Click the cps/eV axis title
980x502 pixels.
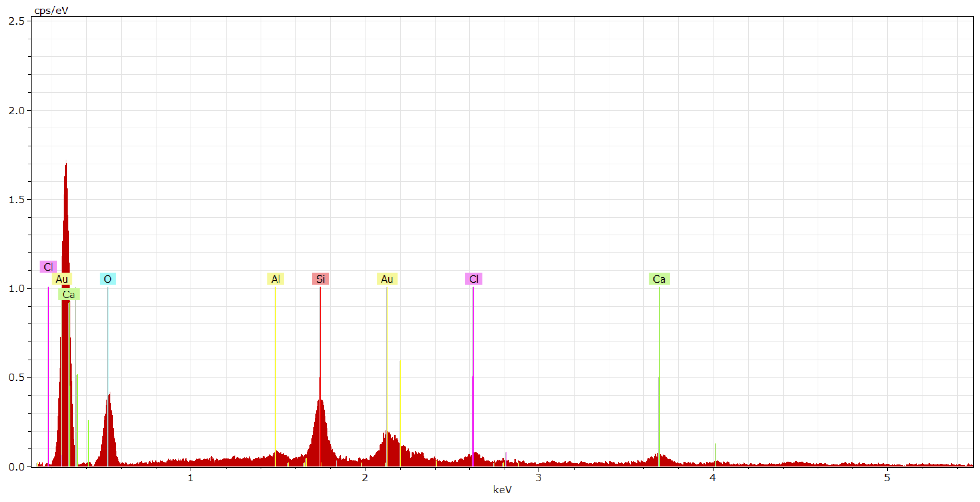[x=51, y=10]
